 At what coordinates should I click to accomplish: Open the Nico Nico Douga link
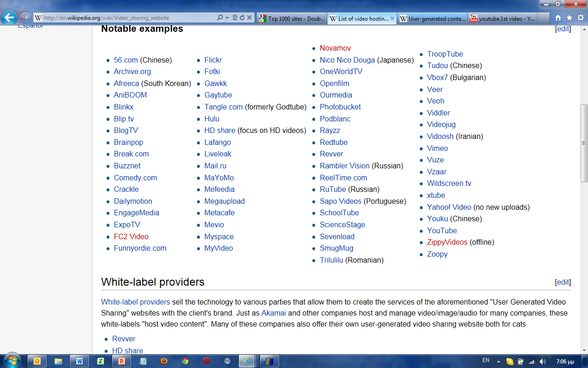[347, 60]
